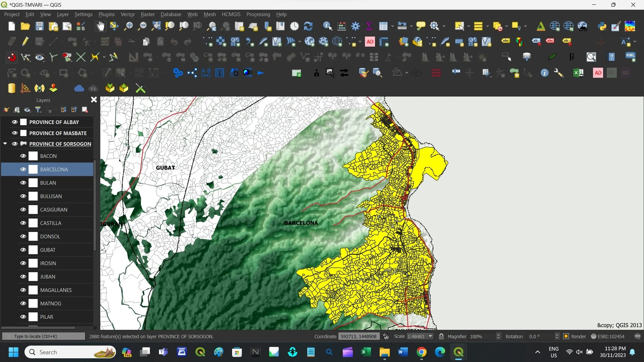Open the Select Features tool dropdown arrow
Image resolution: width=644 pixels, height=362 pixels.
(469, 26)
